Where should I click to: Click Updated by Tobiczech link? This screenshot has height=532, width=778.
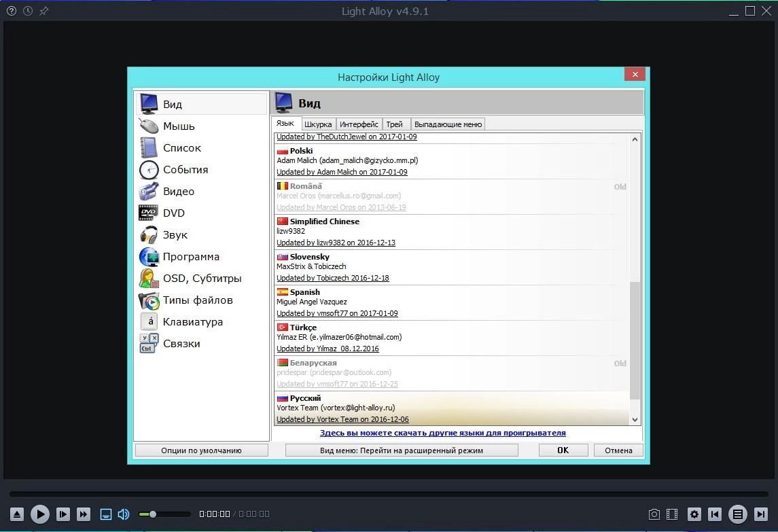pos(333,278)
